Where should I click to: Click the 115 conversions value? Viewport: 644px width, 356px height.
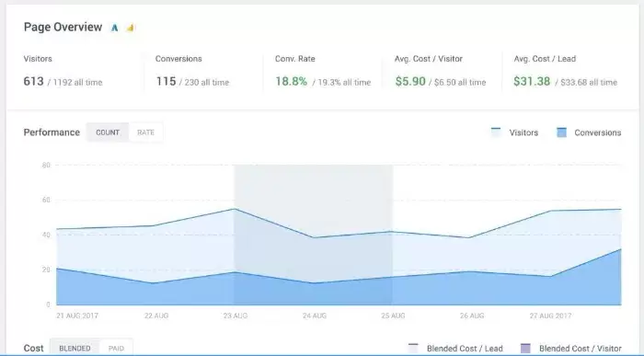coord(166,81)
